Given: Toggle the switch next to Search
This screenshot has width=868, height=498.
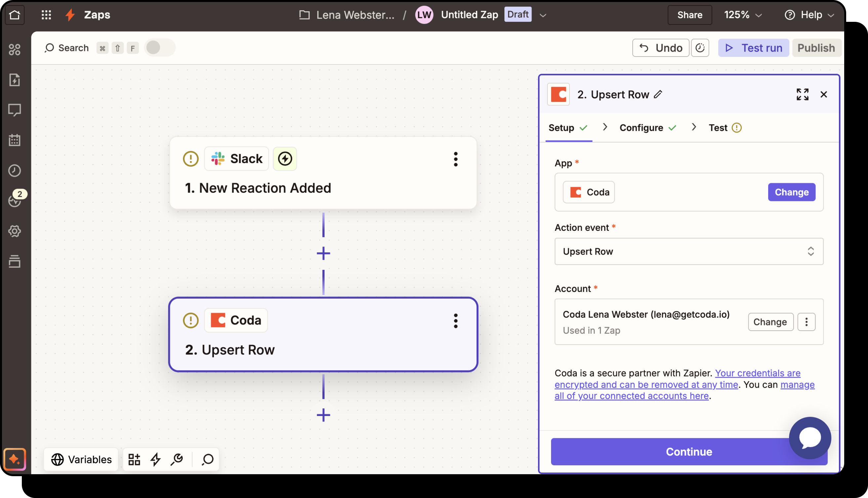Looking at the screenshot, I should (x=159, y=48).
